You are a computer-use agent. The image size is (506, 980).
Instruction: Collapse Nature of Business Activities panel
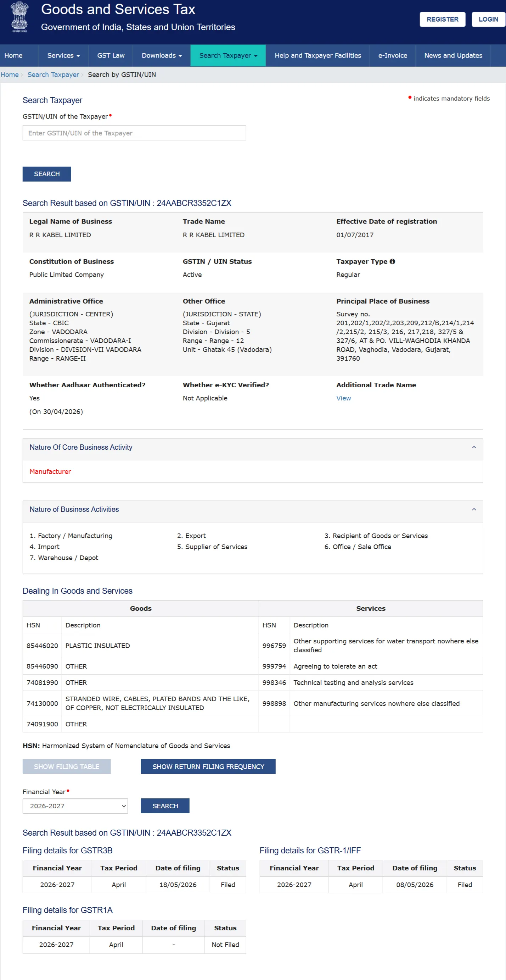point(474,509)
